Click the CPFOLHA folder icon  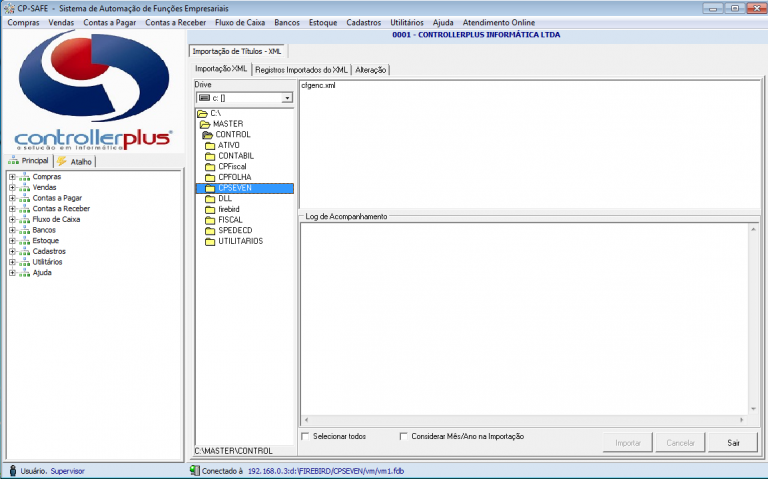[210, 178]
